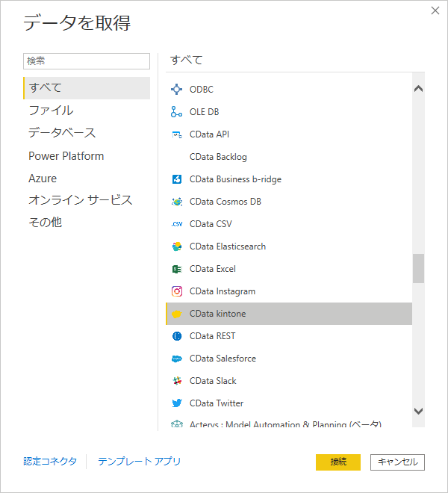The width and height of the screenshot is (448, 493).
Task: Click the CData Elasticsearch icon
Action: (x=177, y=246)
